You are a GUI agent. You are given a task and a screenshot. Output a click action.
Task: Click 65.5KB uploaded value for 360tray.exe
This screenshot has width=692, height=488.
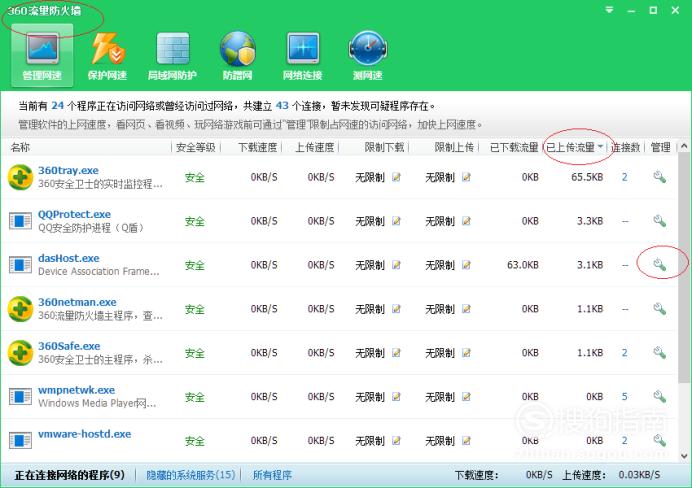pyautogui.click(x=587, y=177)
